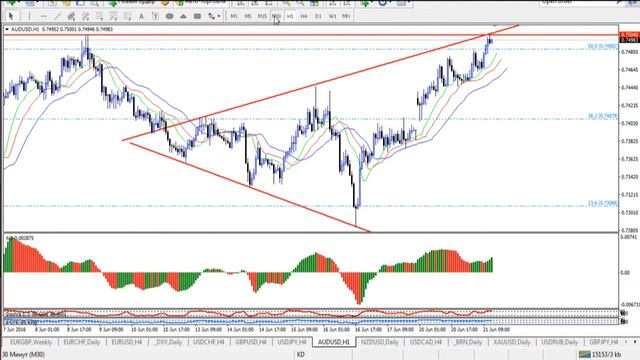Select the text 'A' tool
This screenshot has height=360, width=640.
click(141, 16)
